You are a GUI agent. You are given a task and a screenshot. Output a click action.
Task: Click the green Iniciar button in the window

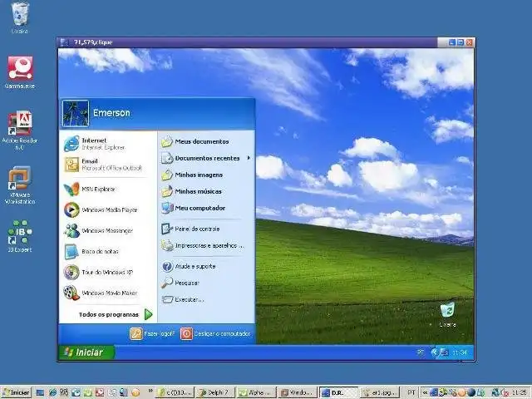[86, 352]
